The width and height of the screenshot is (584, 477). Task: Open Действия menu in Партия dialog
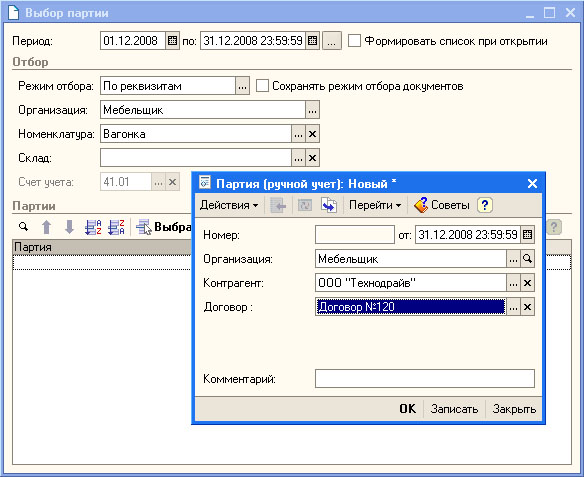point(229,205)
